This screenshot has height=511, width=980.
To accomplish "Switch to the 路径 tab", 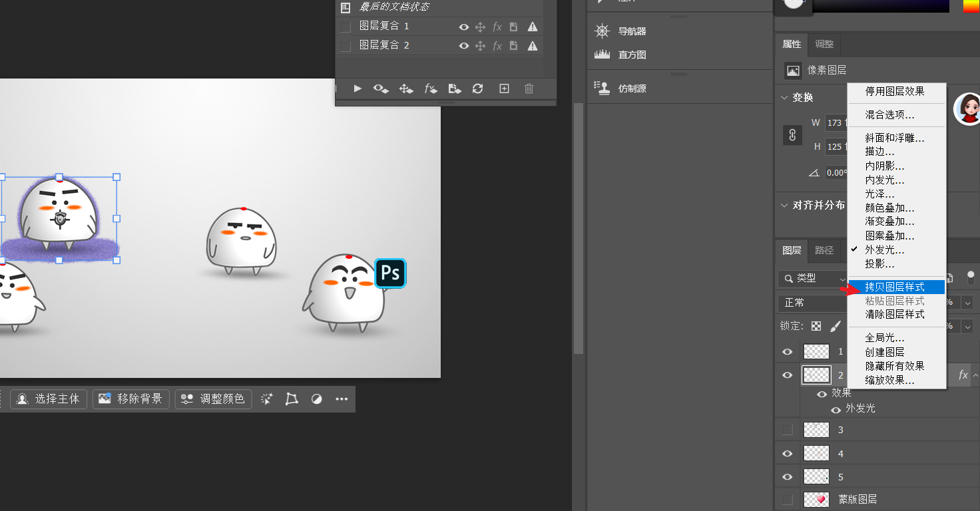I will pyautogui.click(x=824, y=250).
